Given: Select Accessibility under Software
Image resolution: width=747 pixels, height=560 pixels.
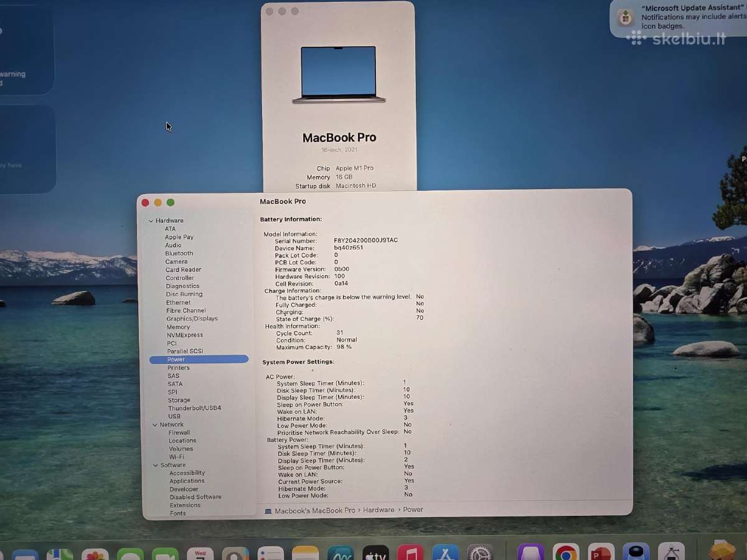Looking at the screenshot, I should 187,473.
